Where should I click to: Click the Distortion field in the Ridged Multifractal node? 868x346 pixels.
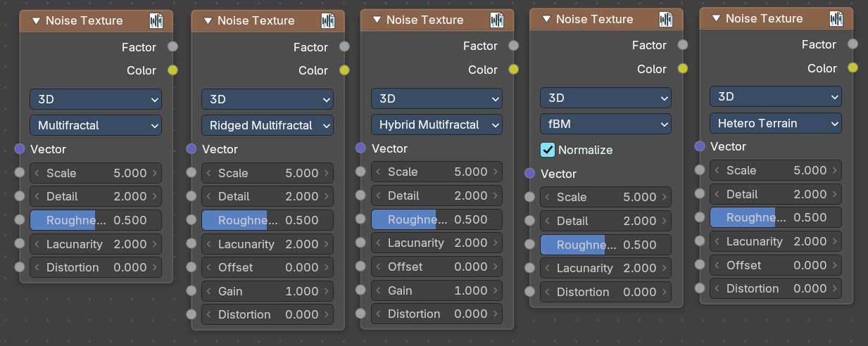pyautogui.click(x=268, y=314)
